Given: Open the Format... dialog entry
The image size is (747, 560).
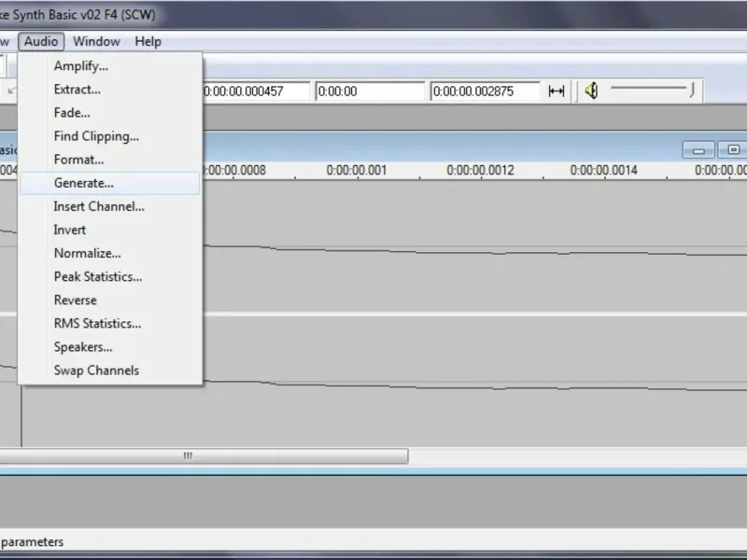Looking at the screenshot, I should (110, 160).
